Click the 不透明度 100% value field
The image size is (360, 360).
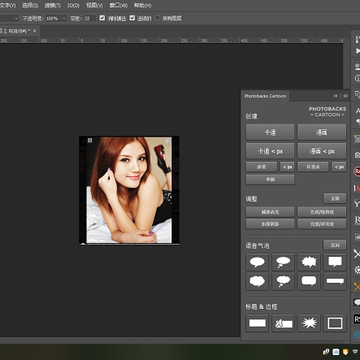click(53, 18)
